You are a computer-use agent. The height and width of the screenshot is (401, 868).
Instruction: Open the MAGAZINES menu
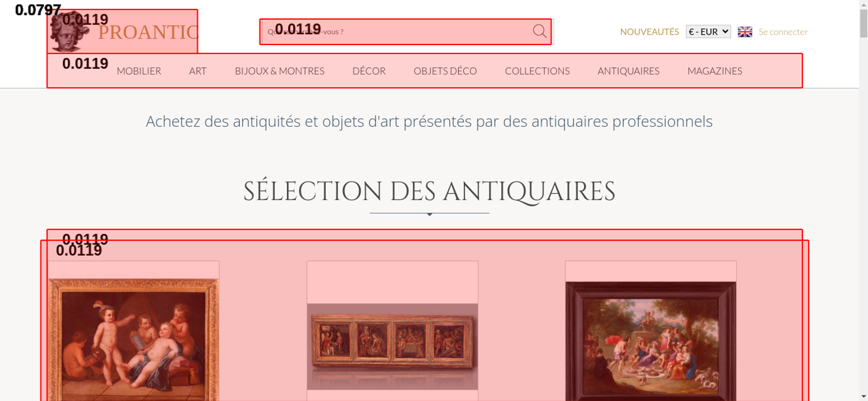715,71
